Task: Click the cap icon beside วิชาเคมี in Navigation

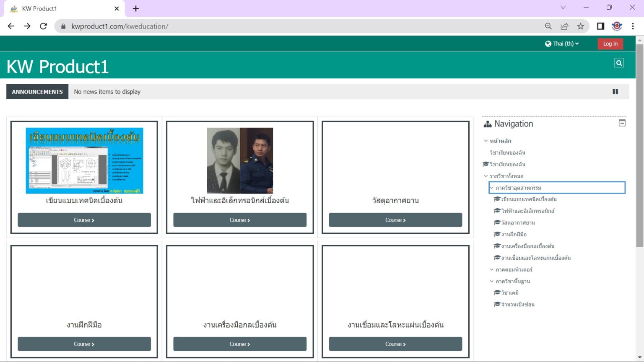Action: point(496,292)
